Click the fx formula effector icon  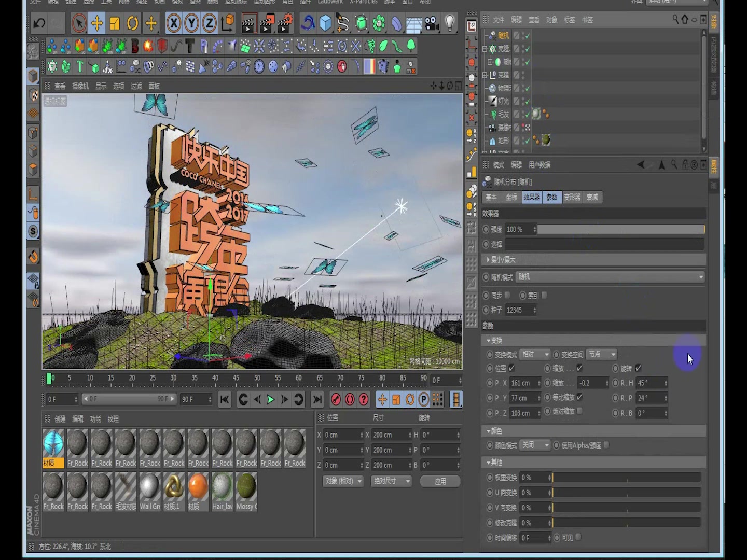107,66
